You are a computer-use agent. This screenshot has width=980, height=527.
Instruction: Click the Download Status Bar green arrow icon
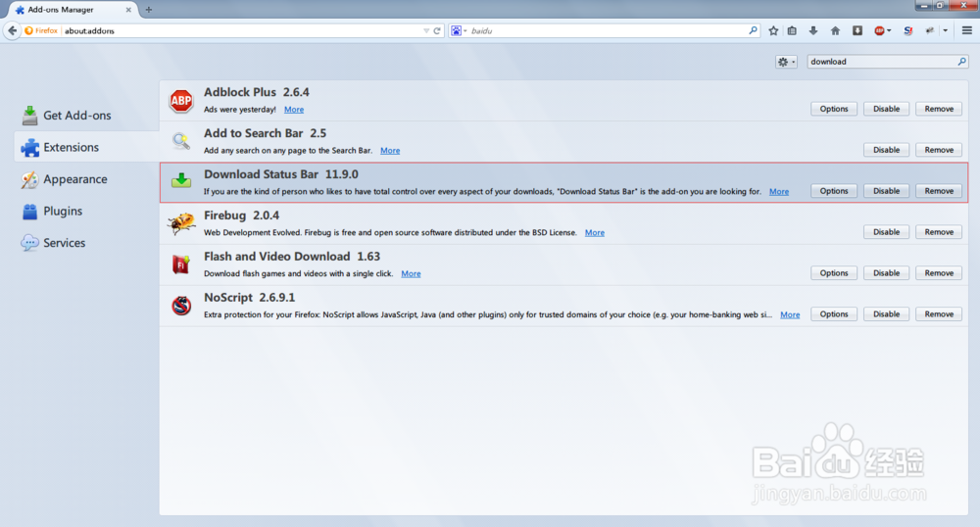(x=181, y=180)
